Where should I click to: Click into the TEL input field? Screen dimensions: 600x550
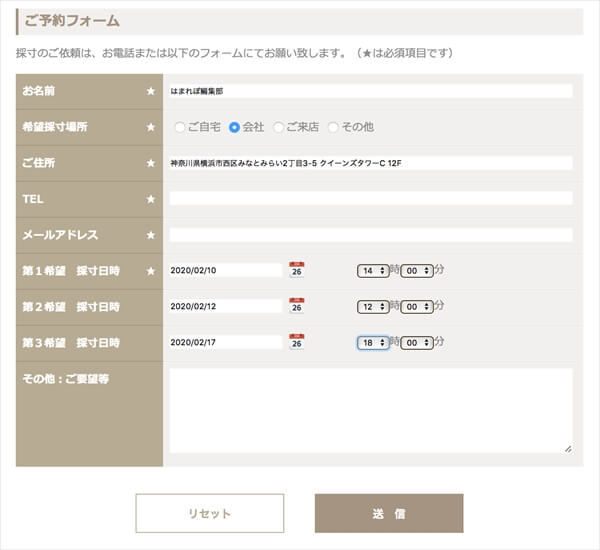370,199
